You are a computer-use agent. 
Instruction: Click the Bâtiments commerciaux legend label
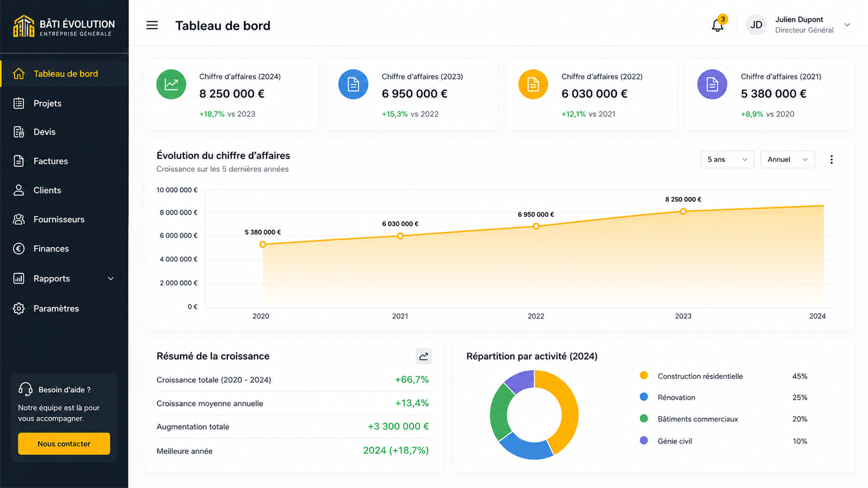tap(698, 419)
